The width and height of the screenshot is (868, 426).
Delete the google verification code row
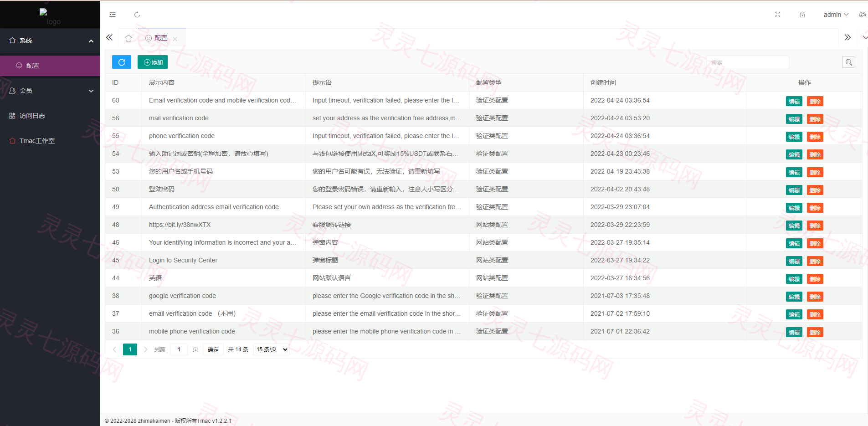point(815,297)
